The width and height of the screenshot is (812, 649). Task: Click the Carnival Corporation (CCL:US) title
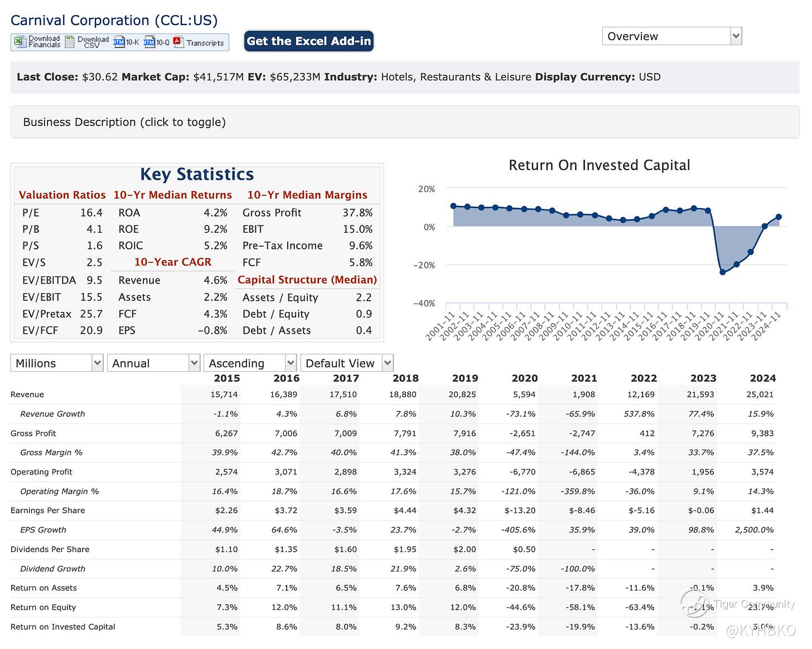tap(114, 21)
